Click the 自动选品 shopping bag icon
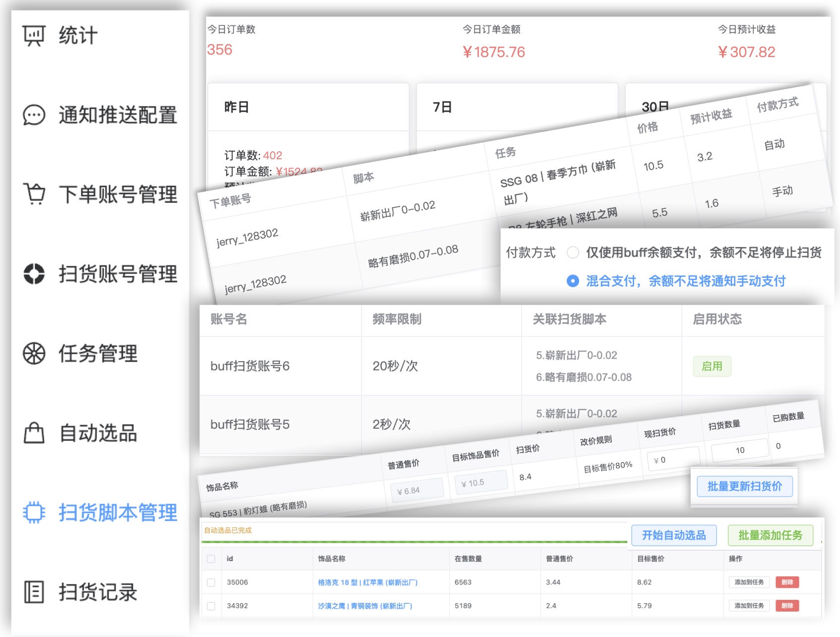 (x=34, y=433)
